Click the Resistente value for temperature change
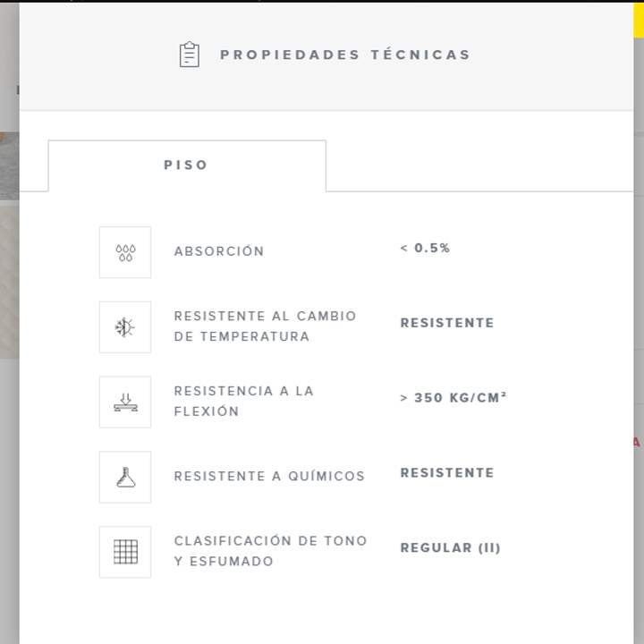 [447, 323]
